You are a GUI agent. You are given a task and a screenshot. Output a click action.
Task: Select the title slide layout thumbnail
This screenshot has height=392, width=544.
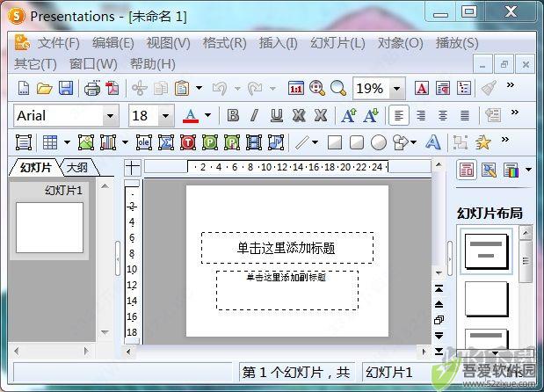click(x=486, y=250)
